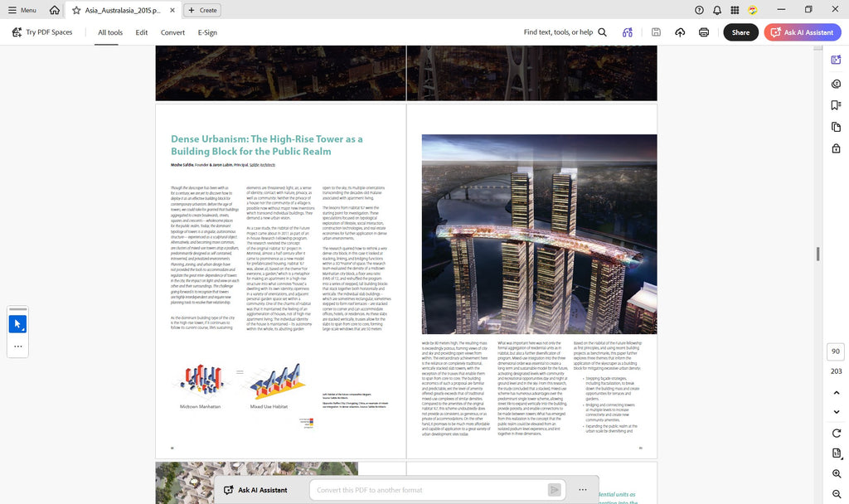Select the E-Sign tab
Viewport: 849px width, 504px height.
click(x=207, y=32)
